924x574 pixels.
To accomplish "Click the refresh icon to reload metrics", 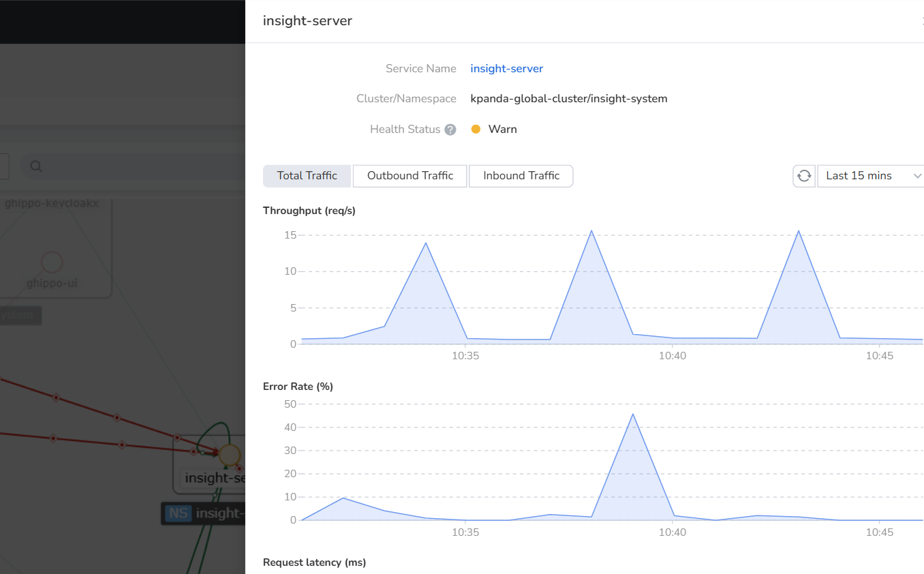I will [804, 176].
